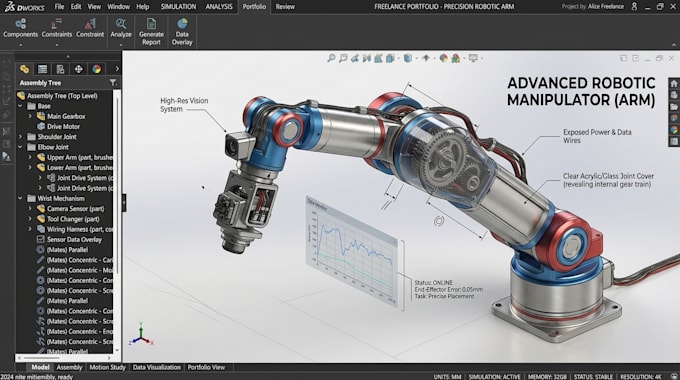Click the sensor data graph overlay
Image resolution: width=680 pixels, height=380 pixels.
(x=352, y=251)
